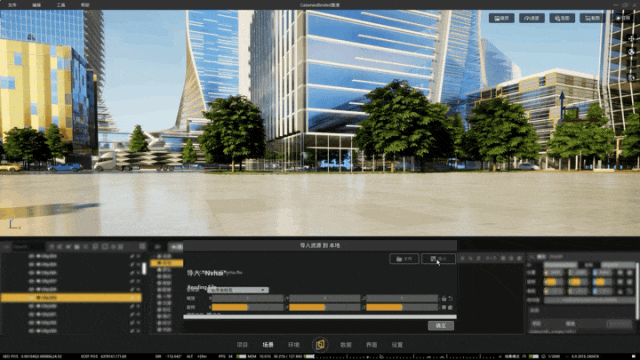
Task: Click the folder file button in import dialog
Action: click(404, 259)
